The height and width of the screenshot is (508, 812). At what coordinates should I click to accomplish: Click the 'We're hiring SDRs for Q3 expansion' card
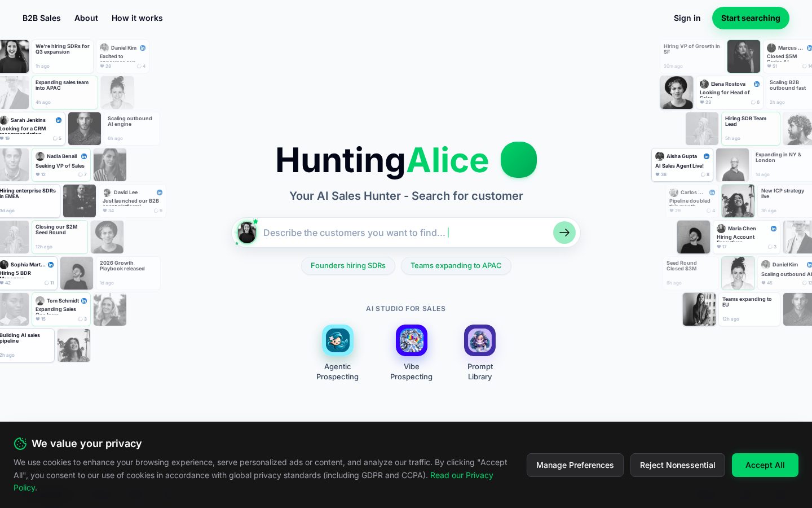tap(63, 56)
